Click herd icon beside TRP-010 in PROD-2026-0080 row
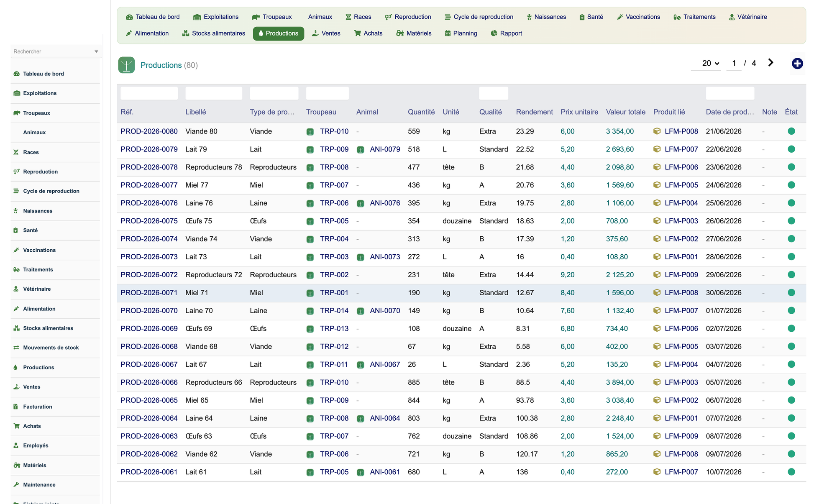This screenshot has width=814, height=504. [310, 132]
